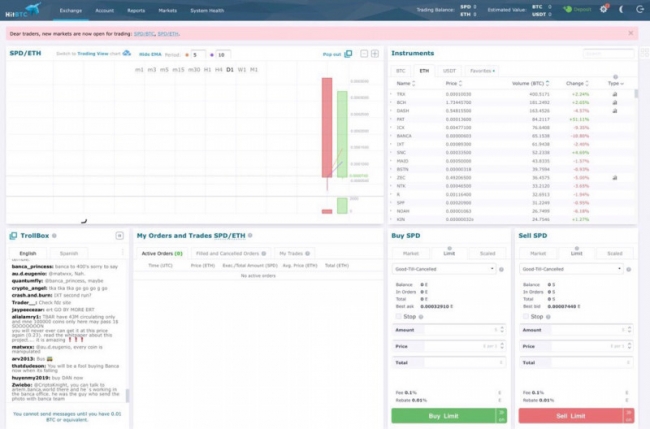This screenshot has width=650, height=429.
Task: Collapse the TrollBox panel icon
Action: [119, 236]
